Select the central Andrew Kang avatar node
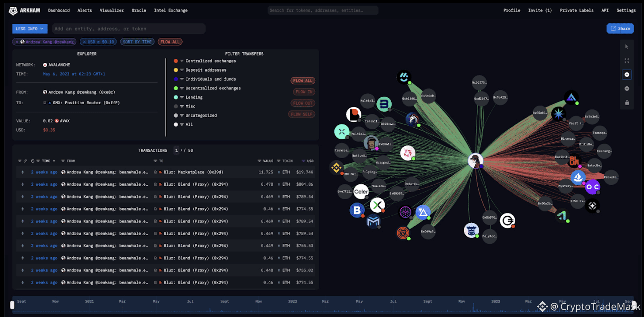Viewport: 644px width, 317px height. click(475, 161)
